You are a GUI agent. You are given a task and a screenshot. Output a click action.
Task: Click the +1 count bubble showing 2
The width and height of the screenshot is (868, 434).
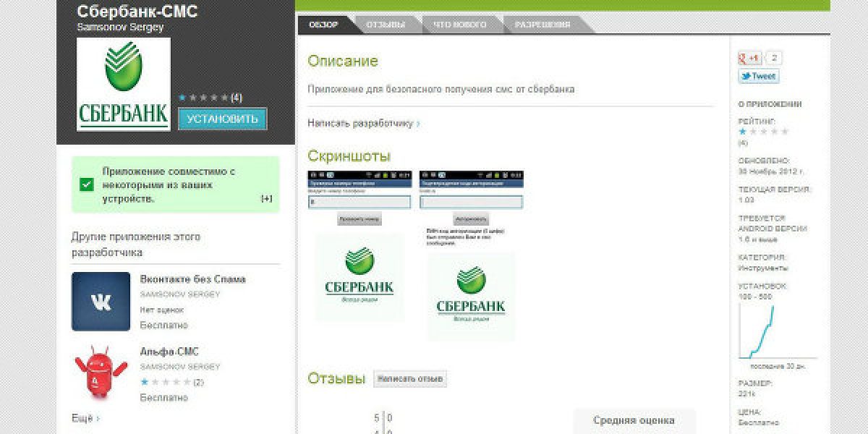coord(774,59)
